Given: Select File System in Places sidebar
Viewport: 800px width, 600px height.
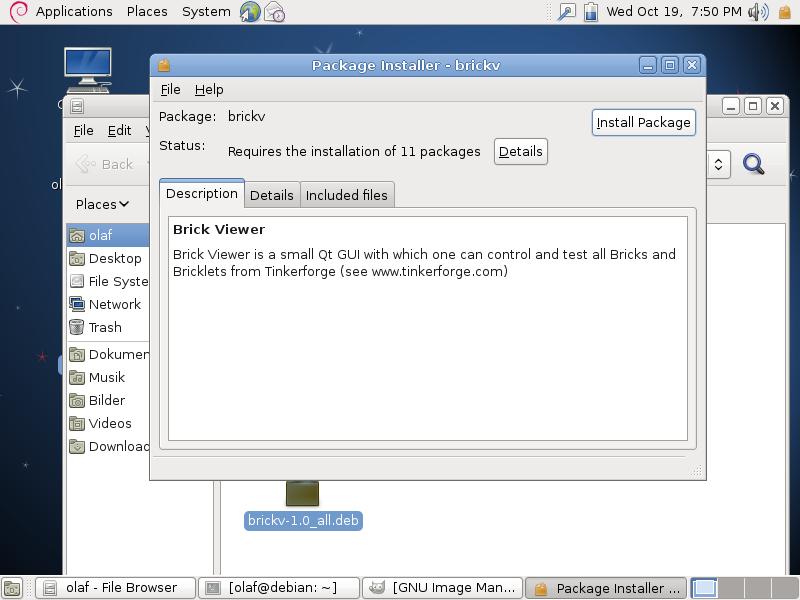Looking at the screenshot, I should pyautogui.click(x=108, y=281).
